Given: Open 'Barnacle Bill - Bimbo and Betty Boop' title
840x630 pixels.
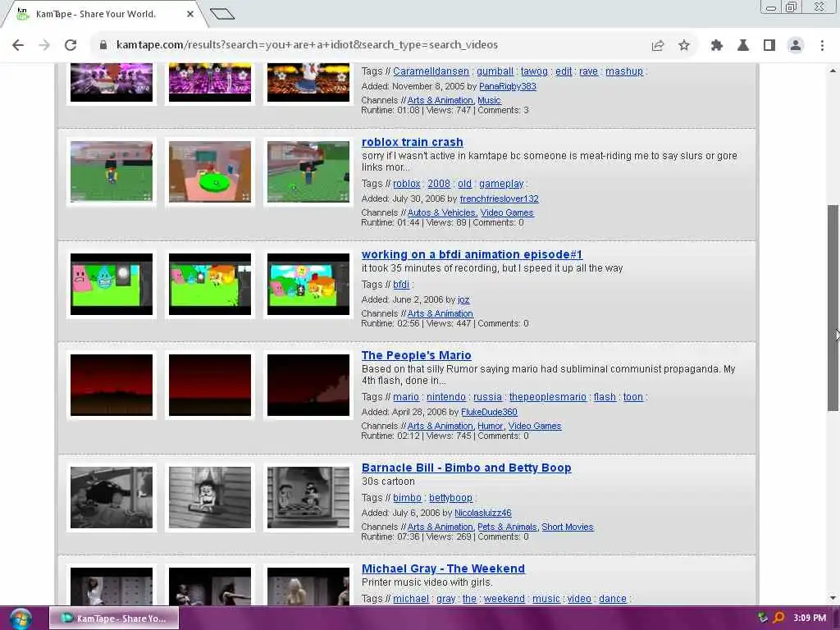Looking at the screenshot, I should coord(466,468).
